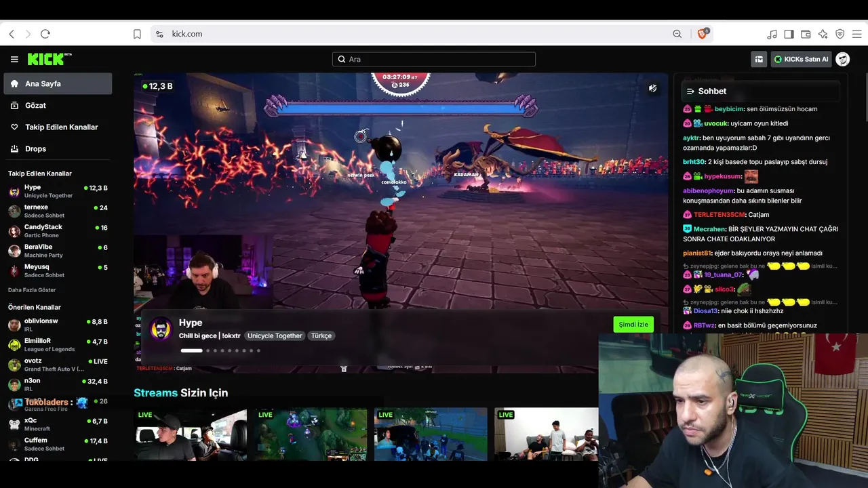This screenshot has width=868, height=488.
Task: Click the uvocuk username in chat
Action: pos(715,124)
